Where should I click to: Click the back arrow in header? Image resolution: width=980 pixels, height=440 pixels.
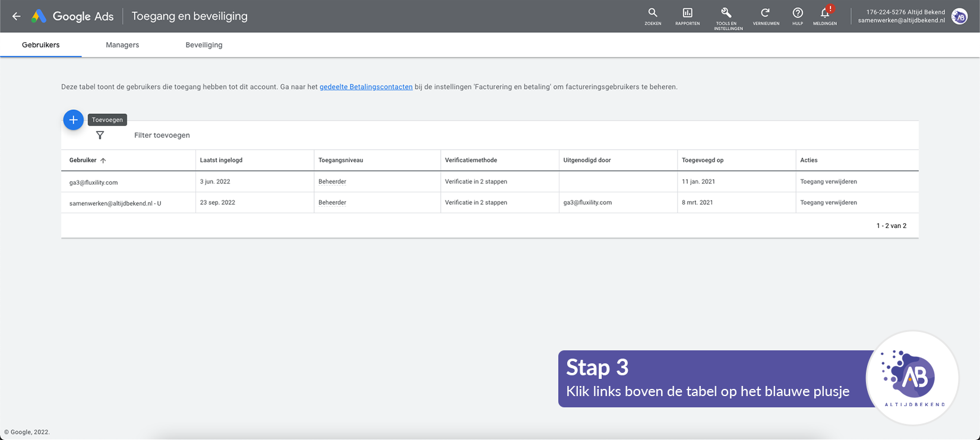coord(17,17)
